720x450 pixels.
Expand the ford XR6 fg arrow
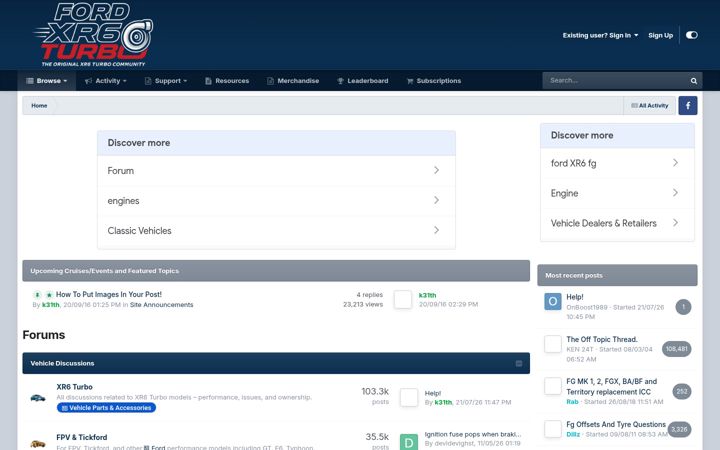675,163
